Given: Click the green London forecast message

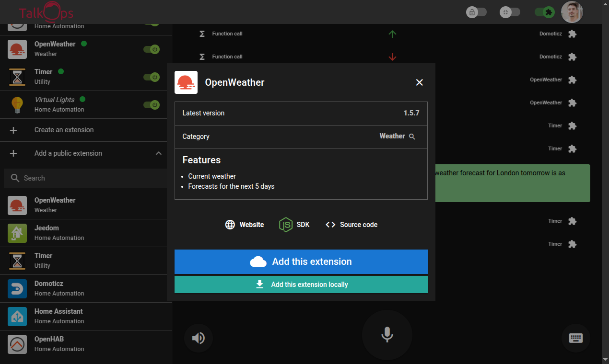Looking at the screenshot, I should point(513,183).
